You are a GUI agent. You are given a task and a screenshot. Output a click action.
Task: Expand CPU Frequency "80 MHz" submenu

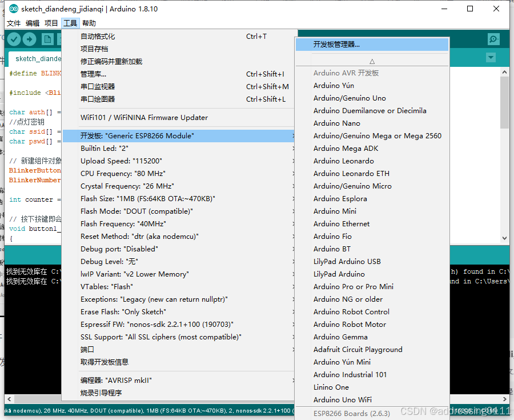tap(178, 174)
